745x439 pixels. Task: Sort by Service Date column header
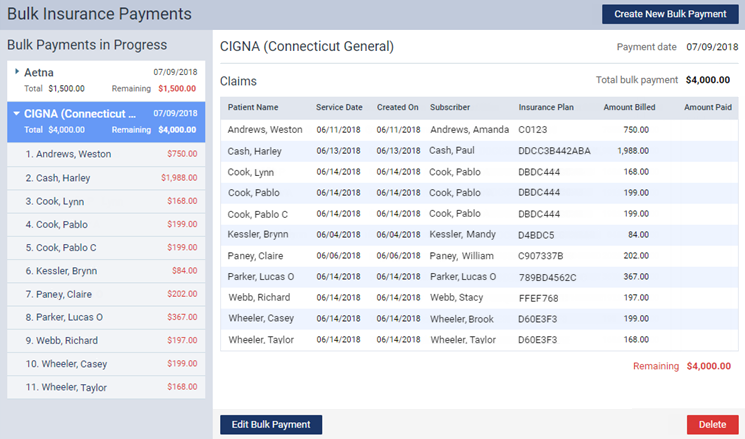[339, 107]
